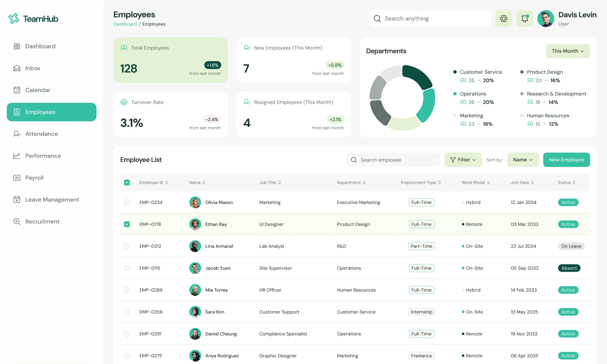Open the This Month dropdown in Departments
Viewport: 607px width, 364px height.
[567, 51]
